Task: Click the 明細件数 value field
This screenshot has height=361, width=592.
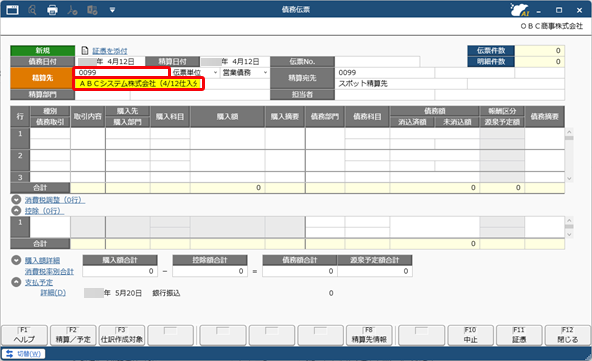Action: pyautogui.click(x=540, y=62)
